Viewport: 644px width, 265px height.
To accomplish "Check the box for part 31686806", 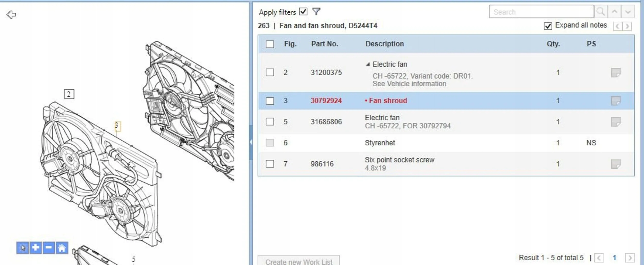I will pos(270,122).
